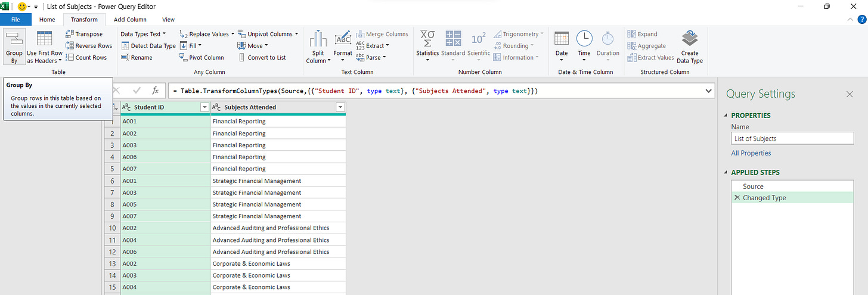Screen dimensions: 868x295
Task: Select the Student ID column header
Action: coord(165,107)
